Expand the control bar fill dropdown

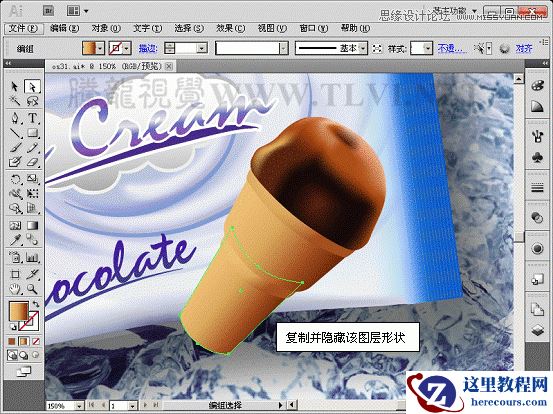tap(100, 48)
